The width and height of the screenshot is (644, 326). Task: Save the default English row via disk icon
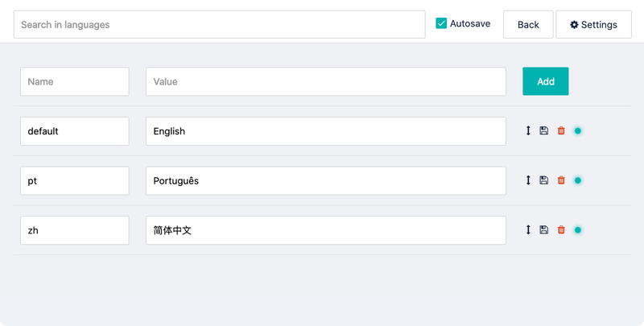coord(544,131)
